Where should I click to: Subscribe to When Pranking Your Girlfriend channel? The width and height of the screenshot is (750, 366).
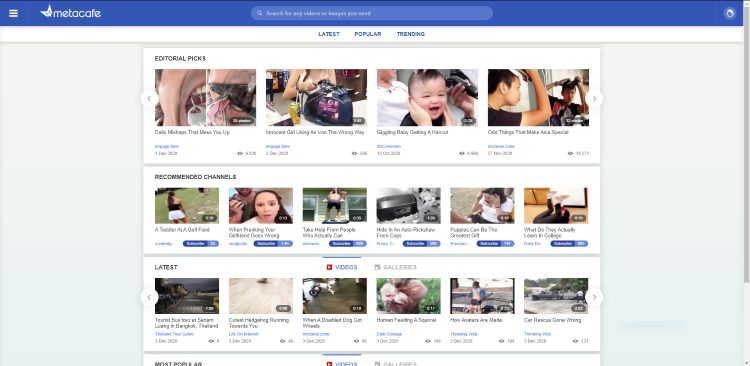pyautogui.click(x=273, y=244)
